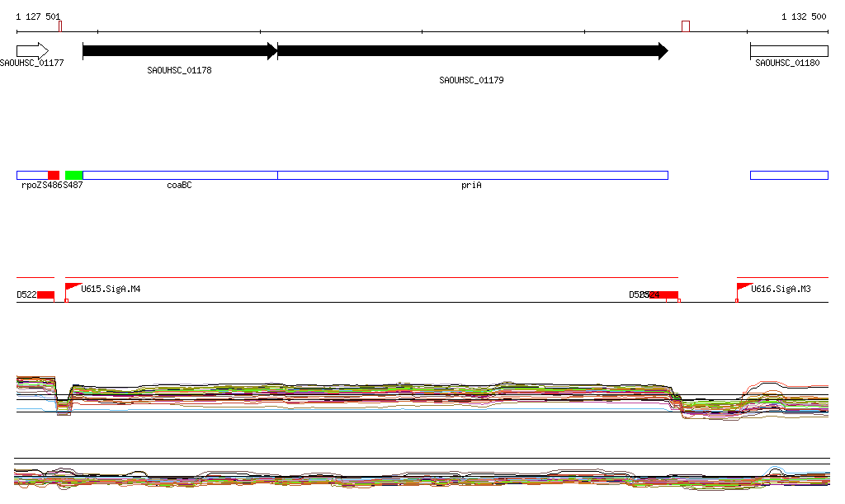
Task: Click the SAOUHSC_01177 white gene arrow
Action: pos(32,51)
